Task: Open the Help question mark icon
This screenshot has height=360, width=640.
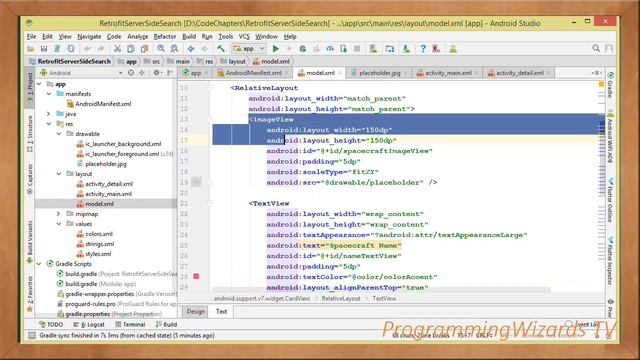Action: pos(423,49)
